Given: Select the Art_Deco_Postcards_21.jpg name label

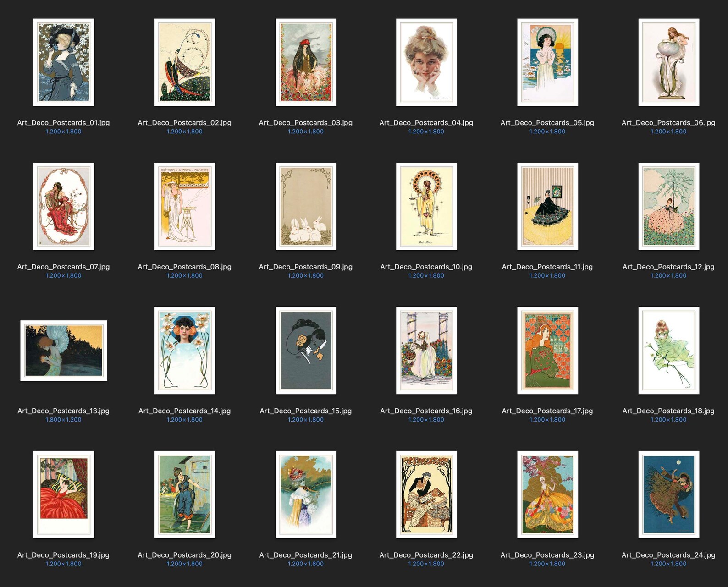Looking at the screenshot, I should pyautogui.click(x=306, y=555).
